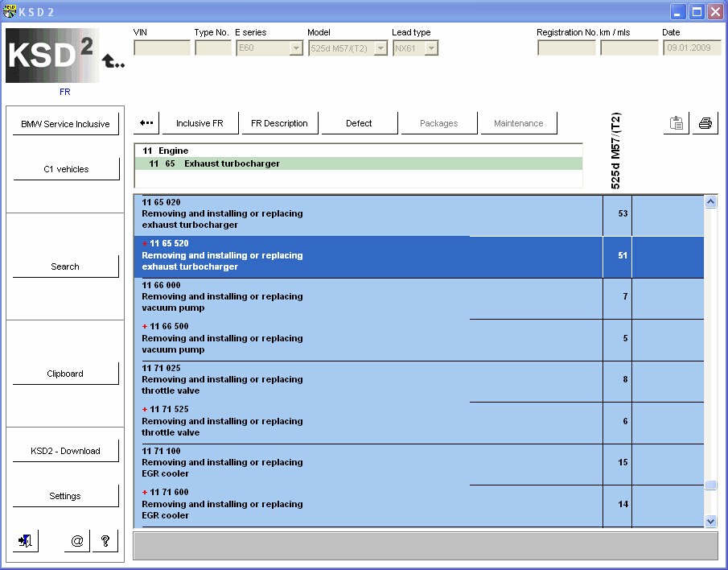728x570 pixels.
Task: Click value 14 in 525d column
Action: coord(623,504)
